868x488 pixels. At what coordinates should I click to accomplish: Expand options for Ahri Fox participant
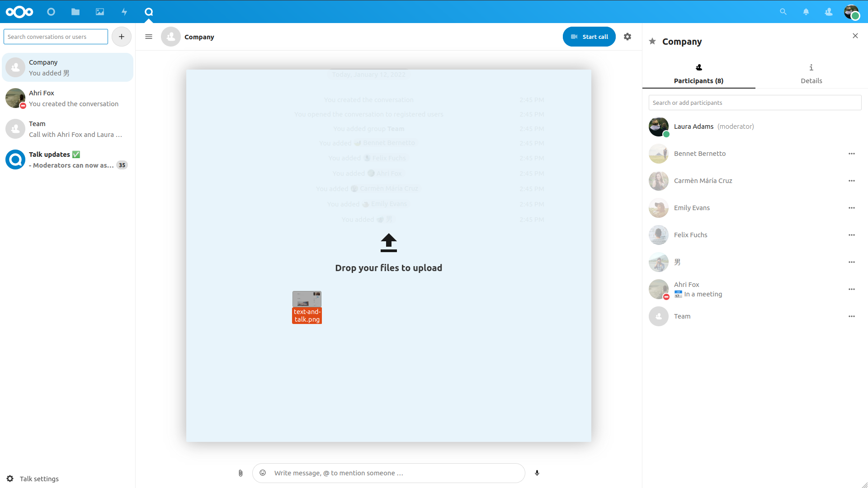coord(852,289)
